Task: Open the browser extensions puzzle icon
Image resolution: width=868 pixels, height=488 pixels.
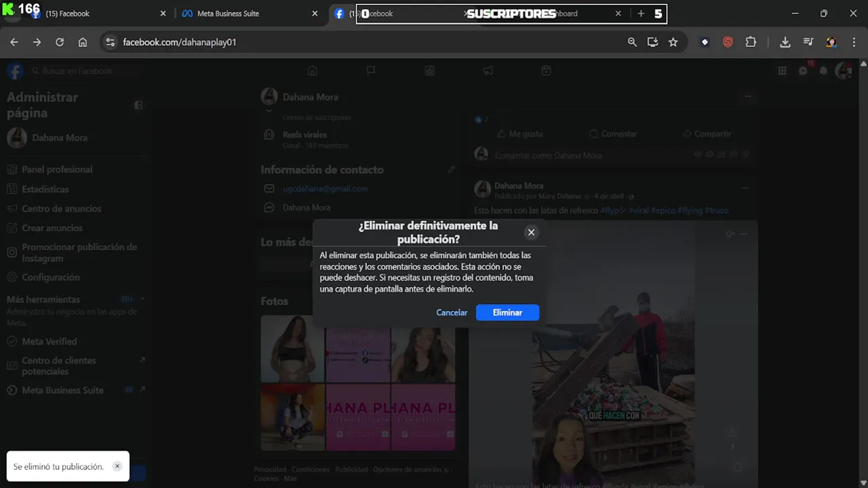Action: pos(751,42)
